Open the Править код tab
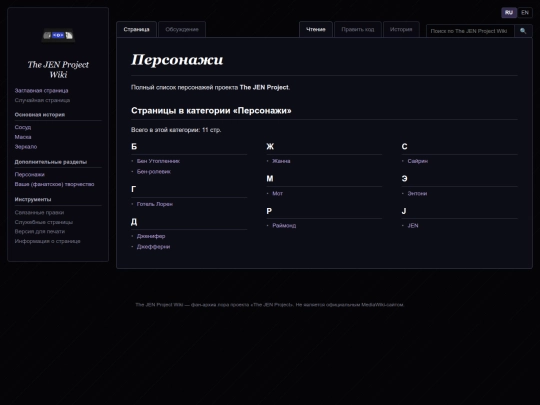 358,29
